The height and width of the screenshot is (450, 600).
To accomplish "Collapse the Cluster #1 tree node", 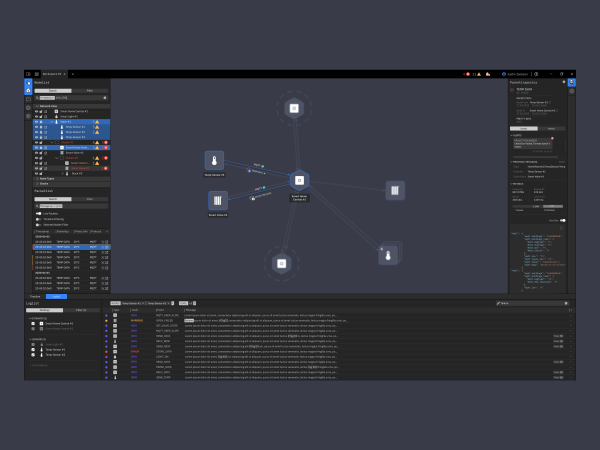I will coord(52,142).
